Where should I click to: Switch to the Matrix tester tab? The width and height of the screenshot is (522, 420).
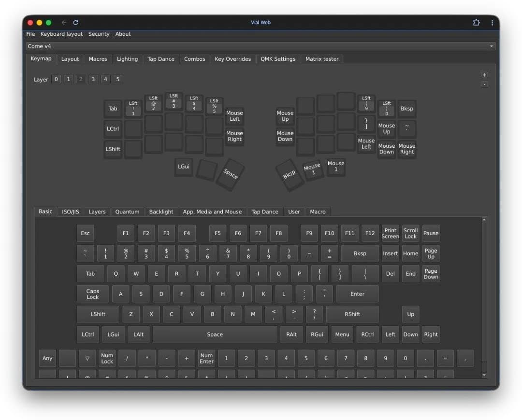(x=323, y=58)
